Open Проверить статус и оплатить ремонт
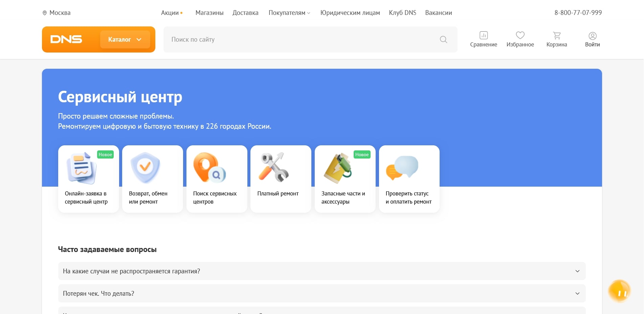 (409, 179)
